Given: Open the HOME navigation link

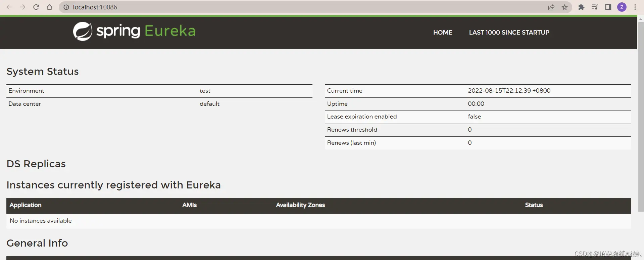Looking at the screenshot, I should pyautogui.click(x=443, y=33).
